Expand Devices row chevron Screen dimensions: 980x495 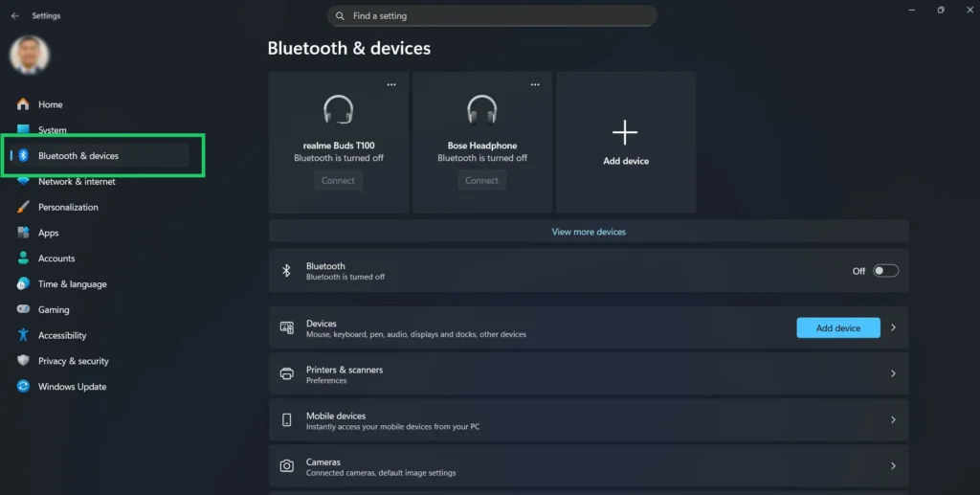pyautogui.click(x=893, y=327)
